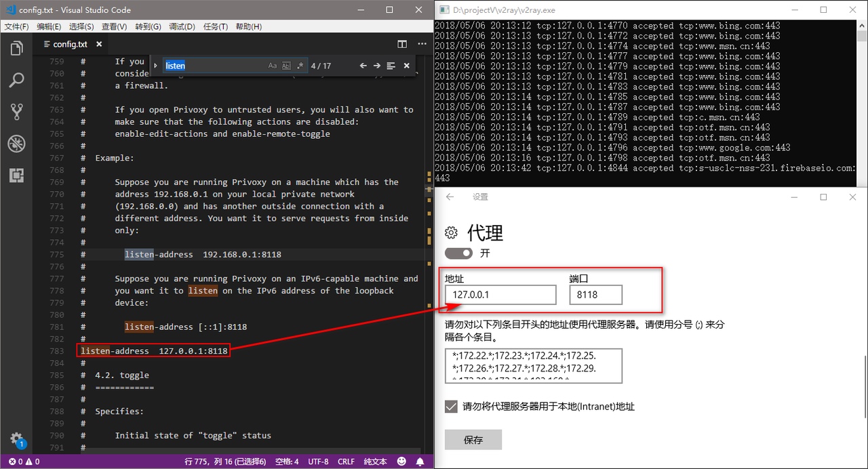Open the 帮助(H) menu

pyautogui.click(x=249, y=26)
